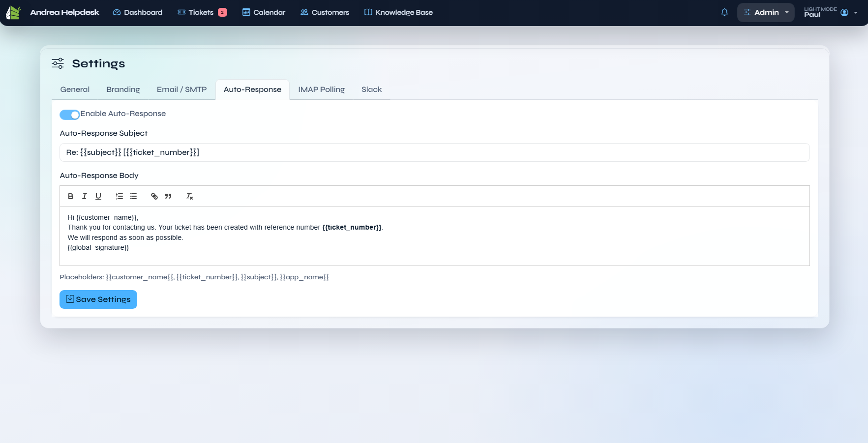The height and width of the screenshot is (443, 868).
Task: Click the insert link icon
Action: pyautogui.click(x=154, y=196)
